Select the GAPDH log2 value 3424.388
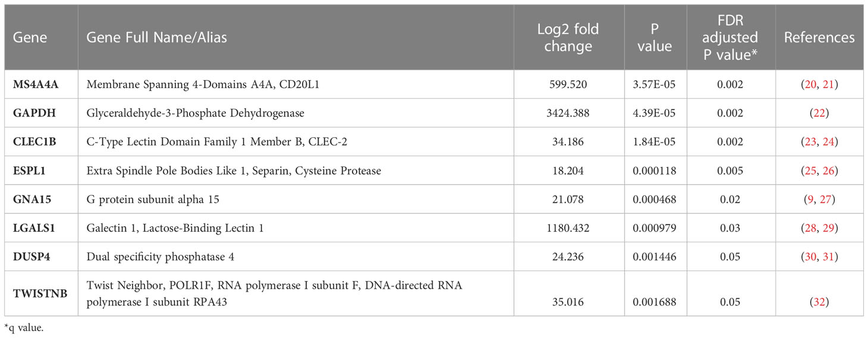Viewport: 868px width, 338px height. point(568,113)
